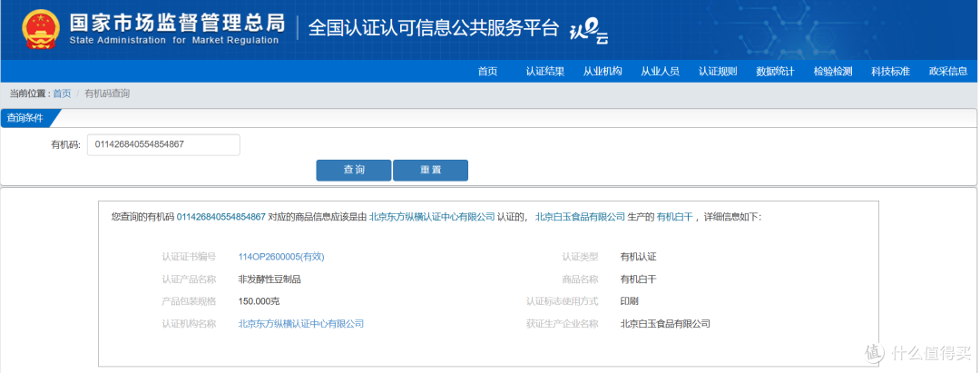
Task: Open 北京东方纵横认证中心有限公司 link in result sentence
Action: (432, 218)
